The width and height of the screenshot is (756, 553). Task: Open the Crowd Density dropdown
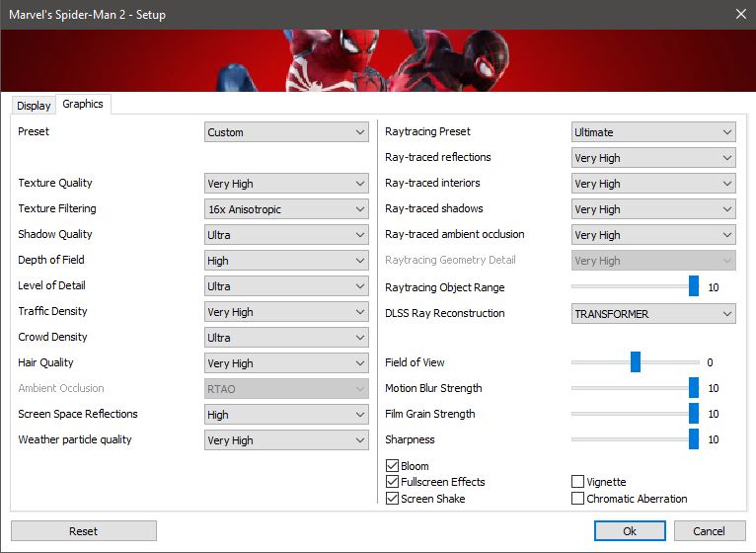pos(286,338)
